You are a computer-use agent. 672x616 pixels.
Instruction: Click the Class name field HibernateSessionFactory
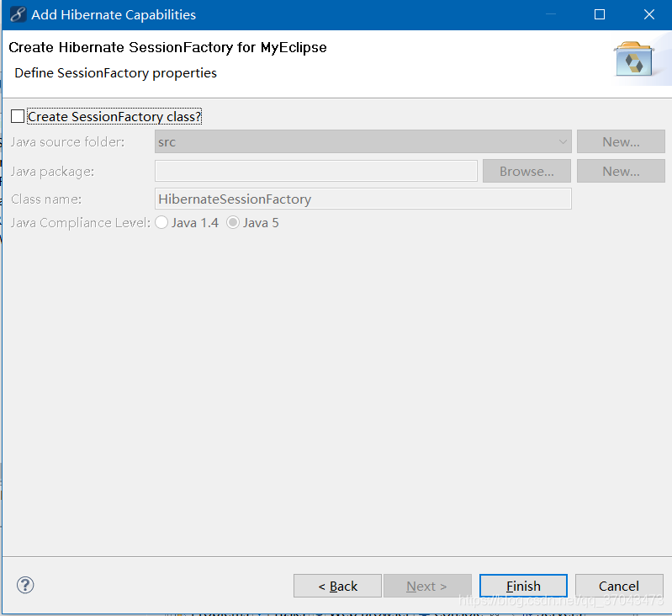click(x=363, y=199)
